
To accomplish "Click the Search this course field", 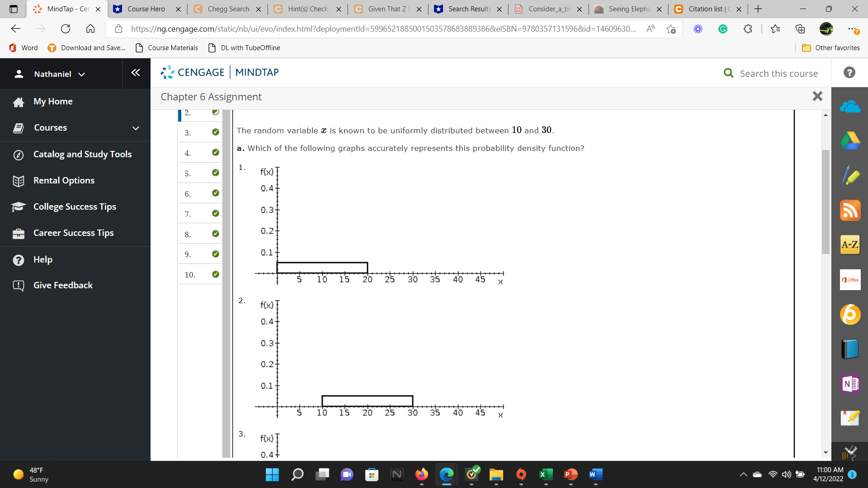I will [x=778, y=73].
